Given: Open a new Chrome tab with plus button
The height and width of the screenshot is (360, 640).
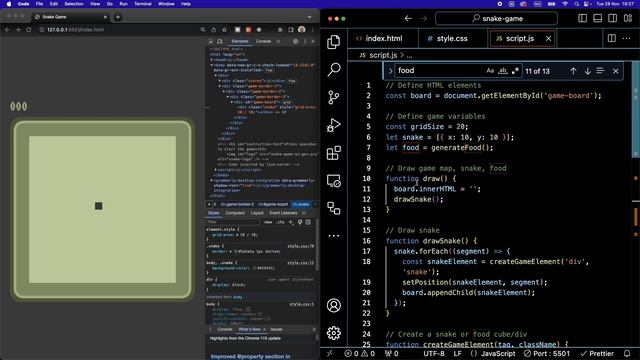Looking at the screenshot, I should tap(118, 17).
